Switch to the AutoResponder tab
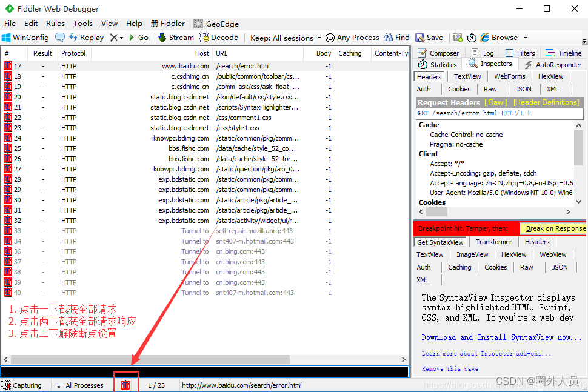This screenshot has height=392, width=588. 553,64
